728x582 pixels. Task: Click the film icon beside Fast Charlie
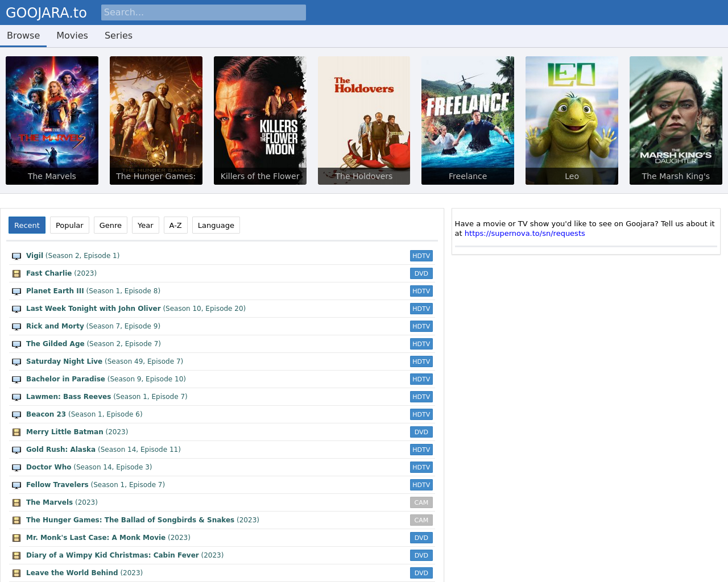click(x=16, y=274)
